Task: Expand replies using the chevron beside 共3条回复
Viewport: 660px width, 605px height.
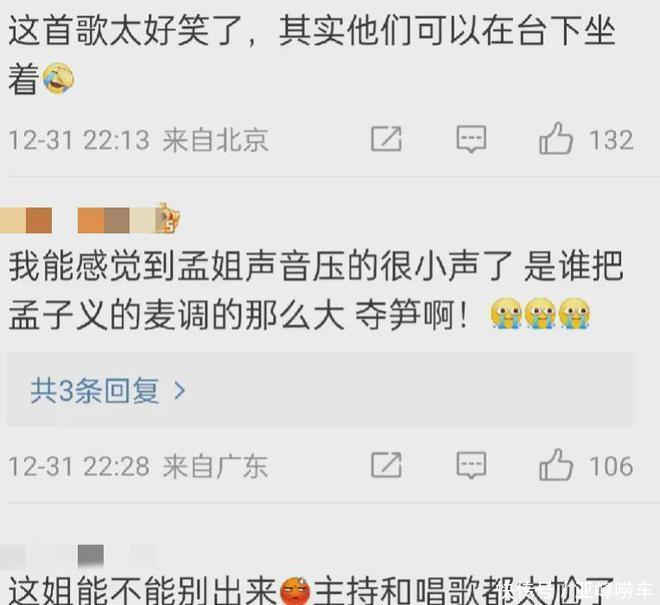Action: pyautogui.click(x=180, y=391)
